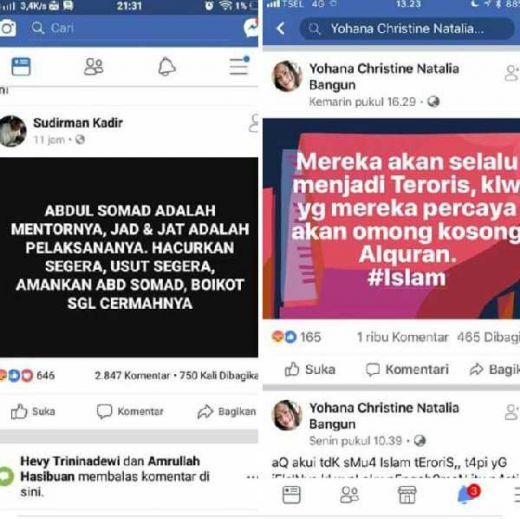This screenshot has width=520, height=519.
Task: Tap the Messenger icon in left header
Action: tap(251, 28)
